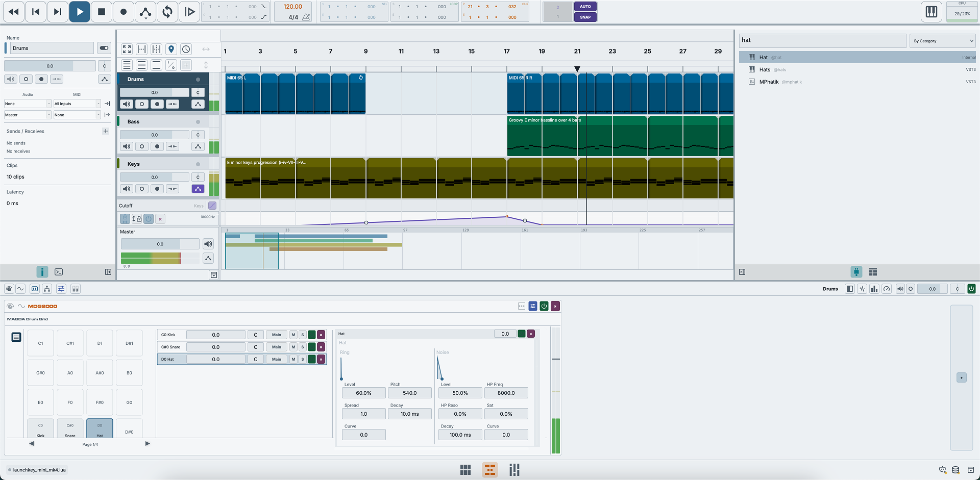The height and width of the screenshot is (480, 980).
Task: Click the play-from-cursor transport icon
Action: pyautogui.click(x=189, y=12)
